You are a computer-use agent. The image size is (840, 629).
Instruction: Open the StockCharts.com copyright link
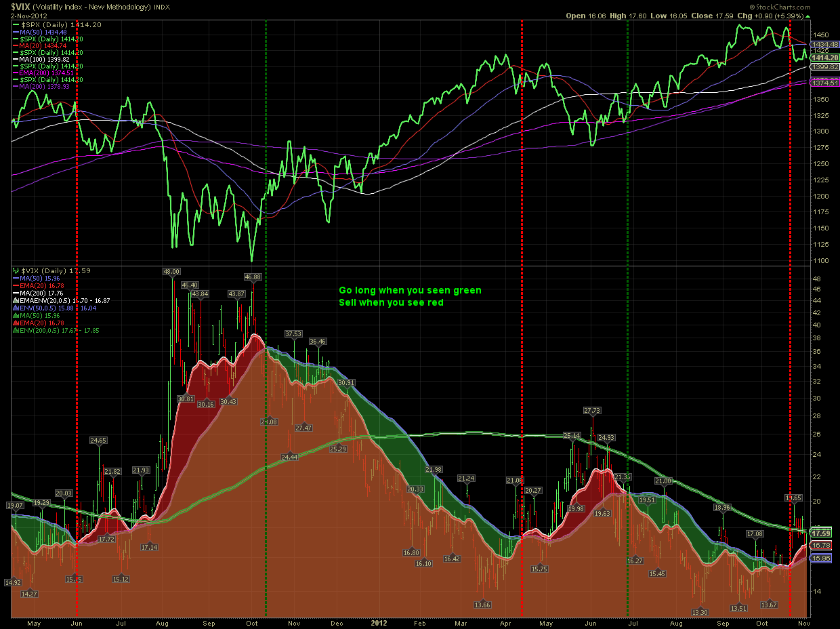coord(779,6)
